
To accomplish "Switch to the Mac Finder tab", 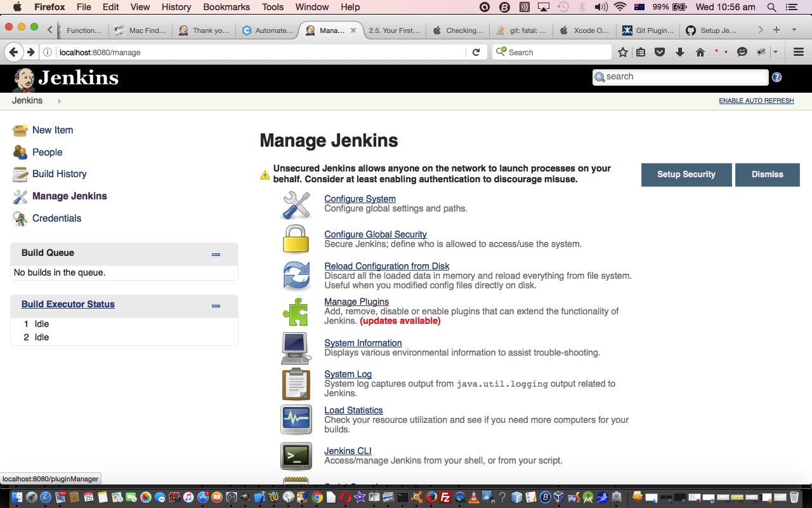I will coord(140,30).
